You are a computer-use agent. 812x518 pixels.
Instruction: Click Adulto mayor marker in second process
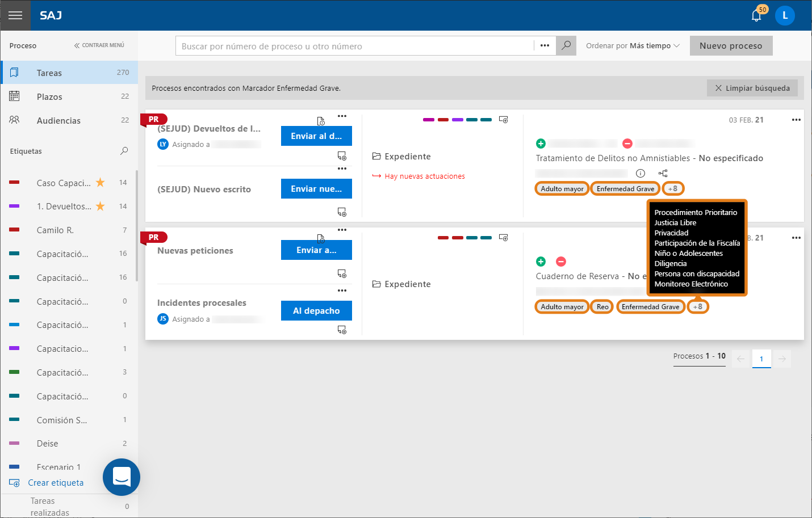562,306
